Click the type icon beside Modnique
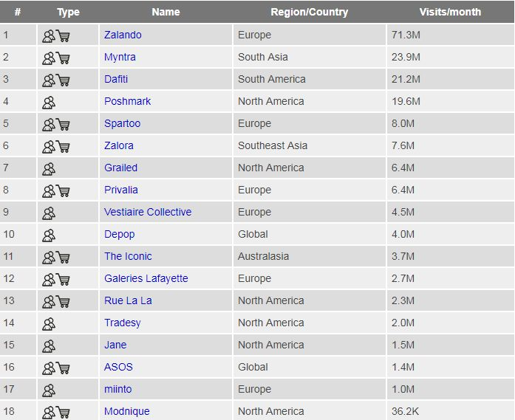515x420 pixels. coord(56,412)
